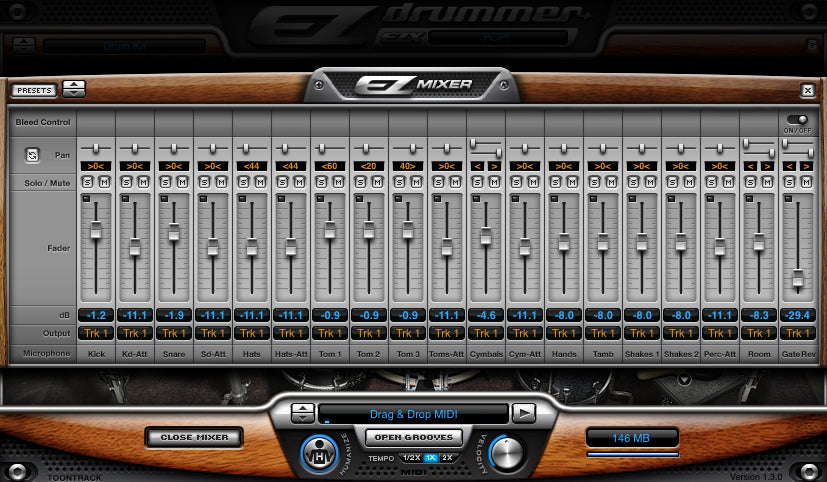Solo the Kick channel
Screen dimensions: 827x482
(88, 182)
